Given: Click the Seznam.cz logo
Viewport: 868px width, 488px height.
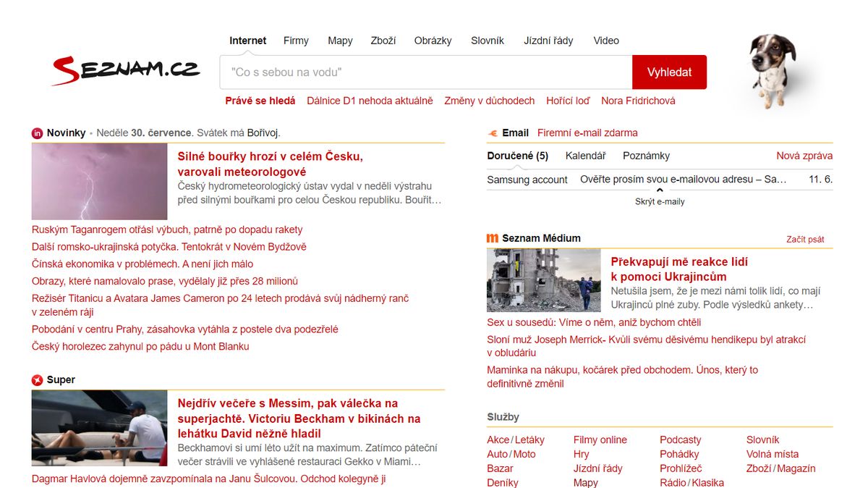Looking at the screenshot, I should 126,70.
